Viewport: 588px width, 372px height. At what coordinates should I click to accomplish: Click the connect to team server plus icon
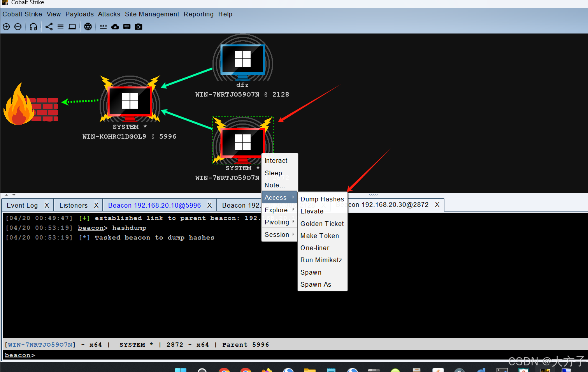tap(6, 26)
